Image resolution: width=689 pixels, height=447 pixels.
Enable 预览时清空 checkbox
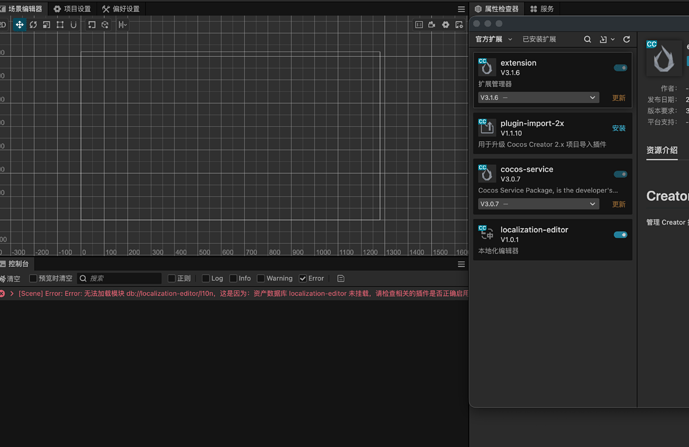(33, 278)
